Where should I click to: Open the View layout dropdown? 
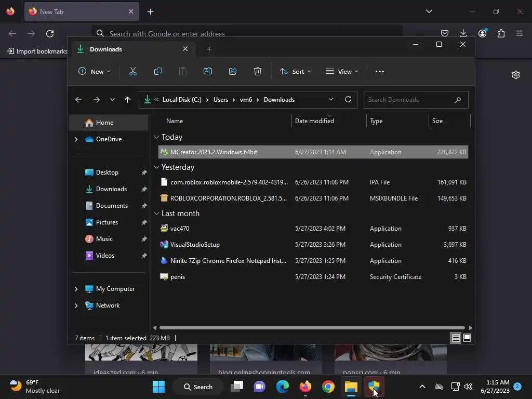coord(342,72)
